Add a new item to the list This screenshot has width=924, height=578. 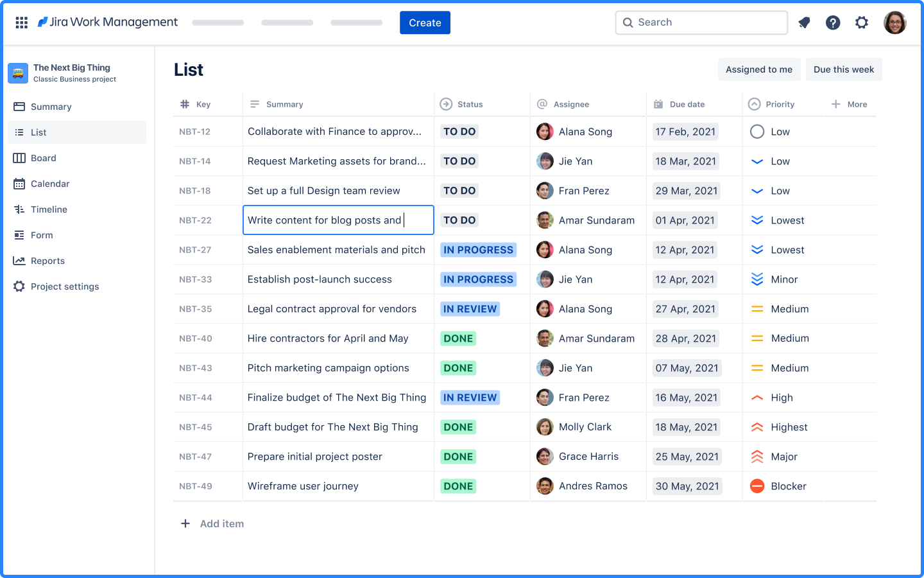pos(212,523)
